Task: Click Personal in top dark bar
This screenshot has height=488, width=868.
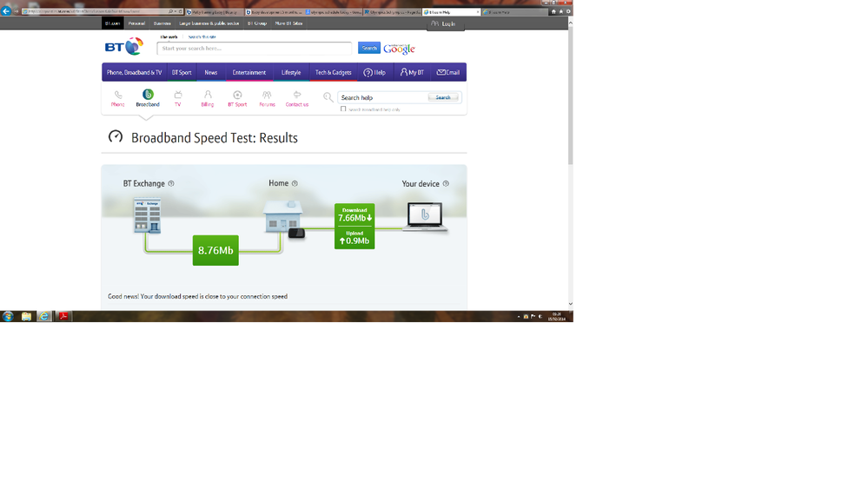Action: click(136, 23)
